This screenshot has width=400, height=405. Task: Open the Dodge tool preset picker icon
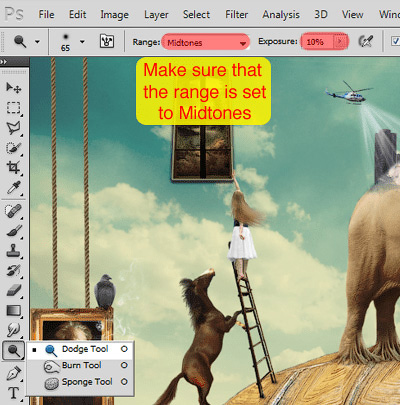pyautogui.click(x=20, y=42)
